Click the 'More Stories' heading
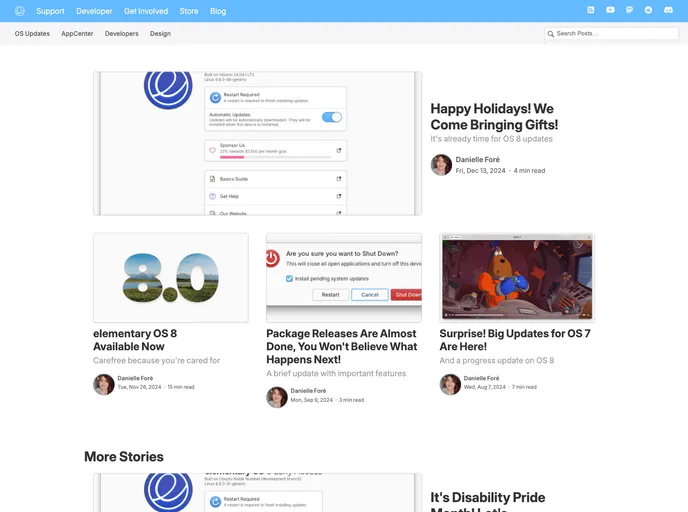This screenshot has width=688, height=512. pyautogui.click(x=124, y=457)
